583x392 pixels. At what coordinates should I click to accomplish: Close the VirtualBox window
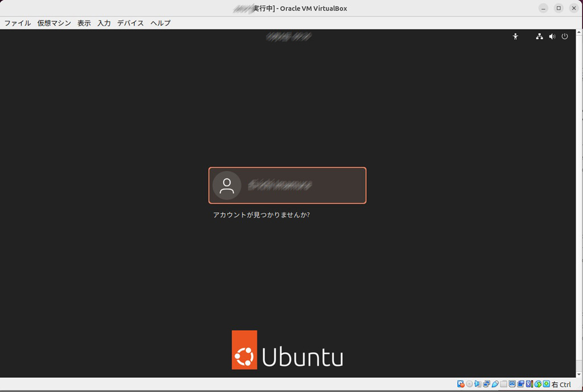[574, 8]
